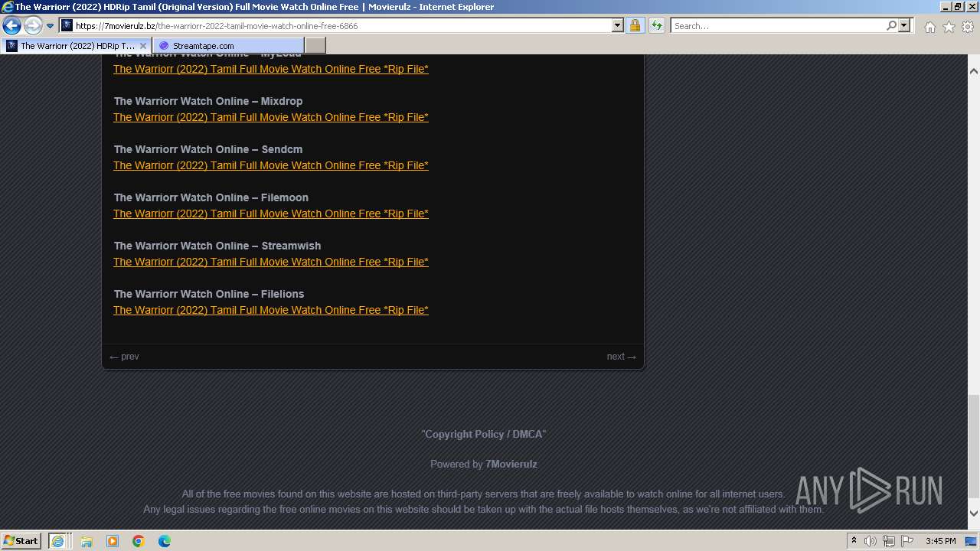Refresh the page using the refresh icon
This screenshot has width=980, height=551.
point(657,26)
